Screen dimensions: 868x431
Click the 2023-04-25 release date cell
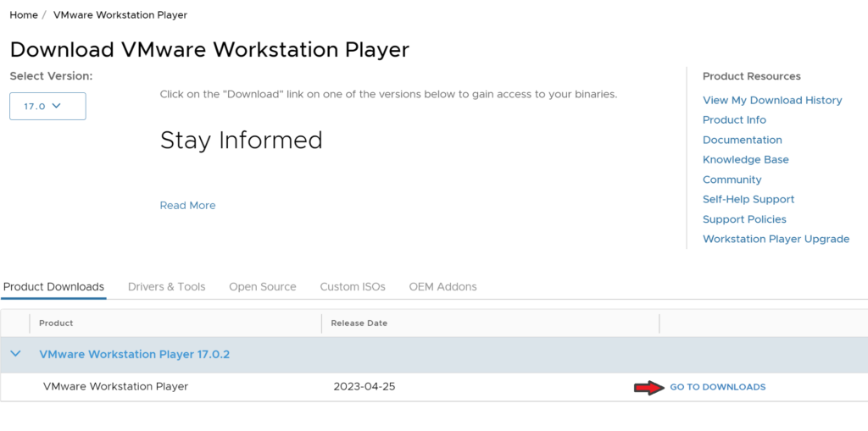[x=364, y=387]
